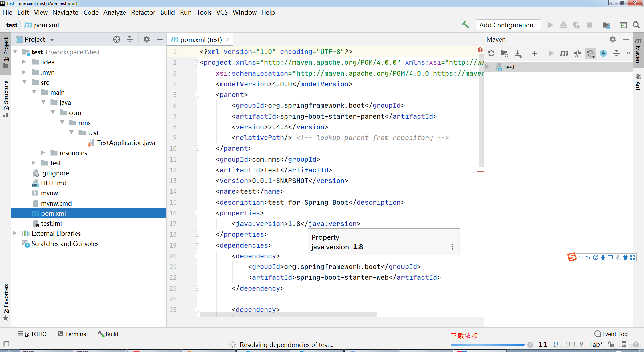Collapse all nodes in the Project panel header
Image resolution: width=644 pixels, height=352 pixels.
130,39
